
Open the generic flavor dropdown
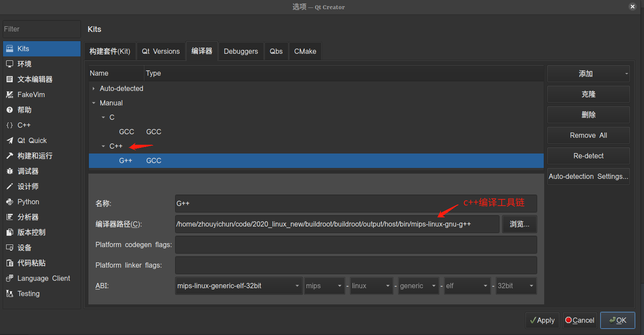419,286
